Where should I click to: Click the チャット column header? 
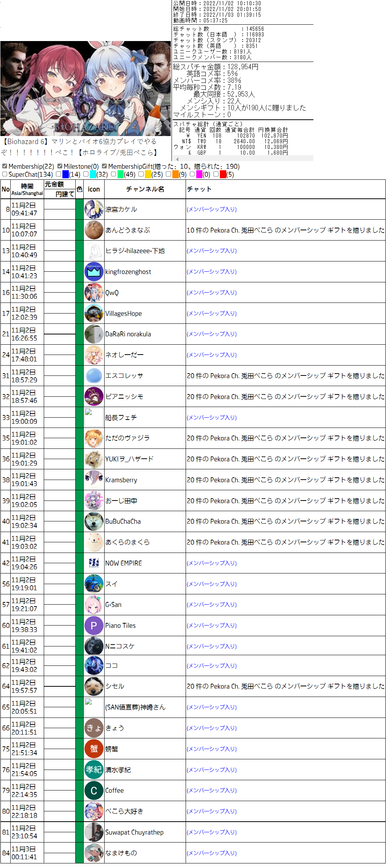pos(285,189)
